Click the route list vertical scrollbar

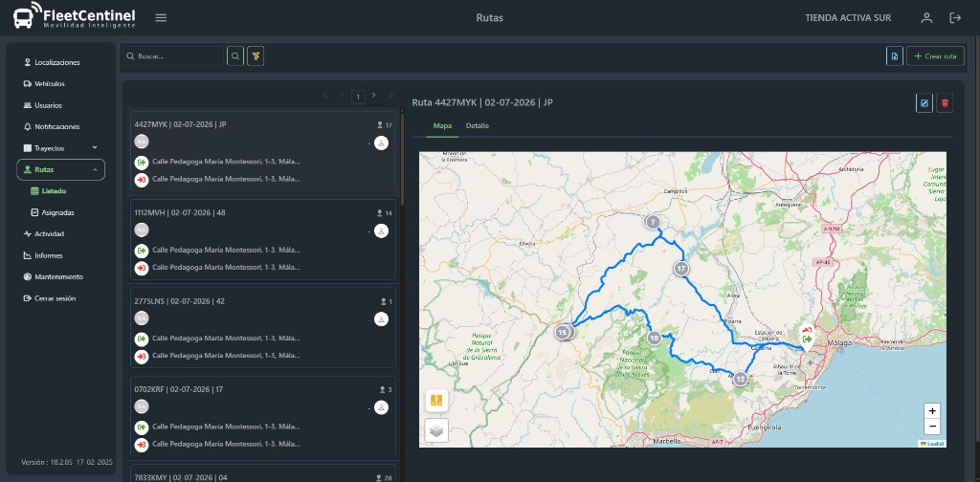coord(402,159)
